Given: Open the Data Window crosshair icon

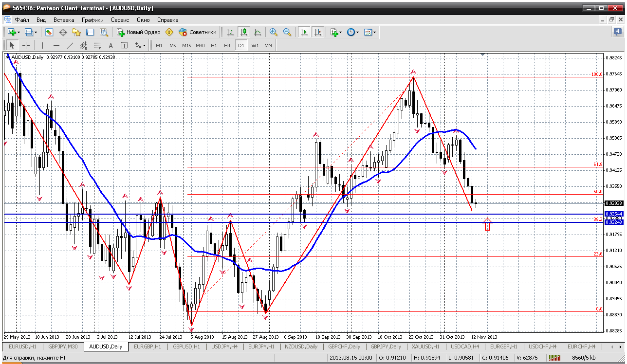Looking at the screenshot, I should 63,32.
